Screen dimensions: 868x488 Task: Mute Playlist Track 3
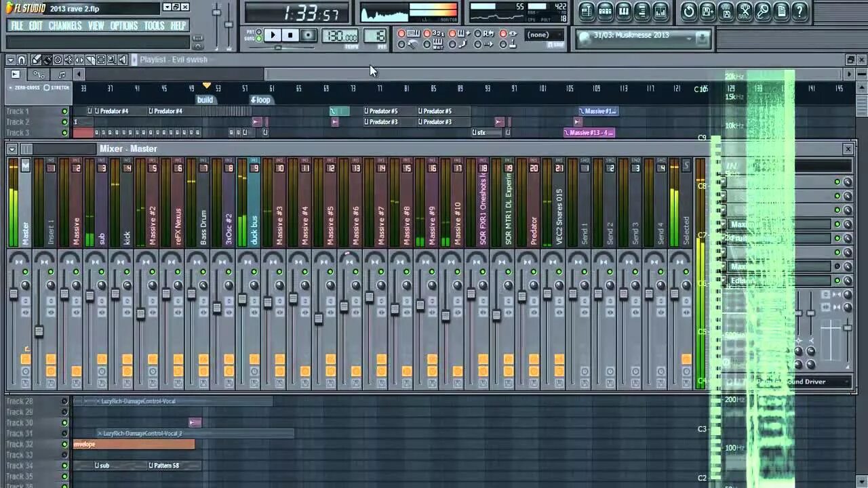coord(65,133)
